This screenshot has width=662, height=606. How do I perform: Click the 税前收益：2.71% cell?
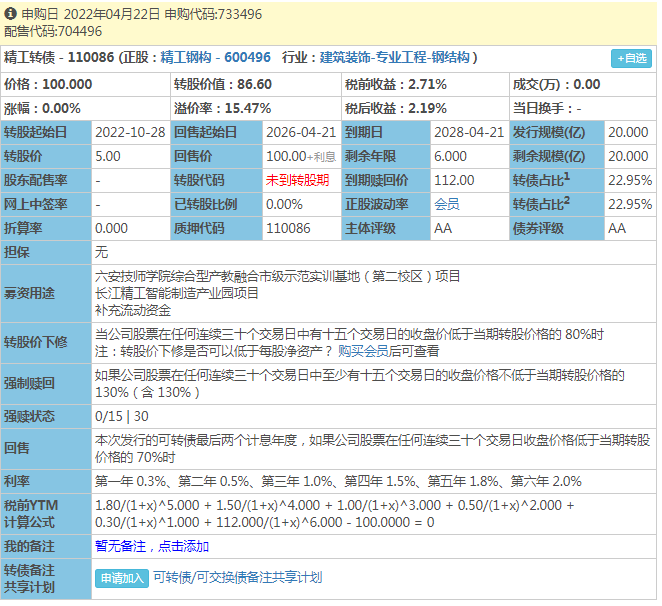(425, 84)
